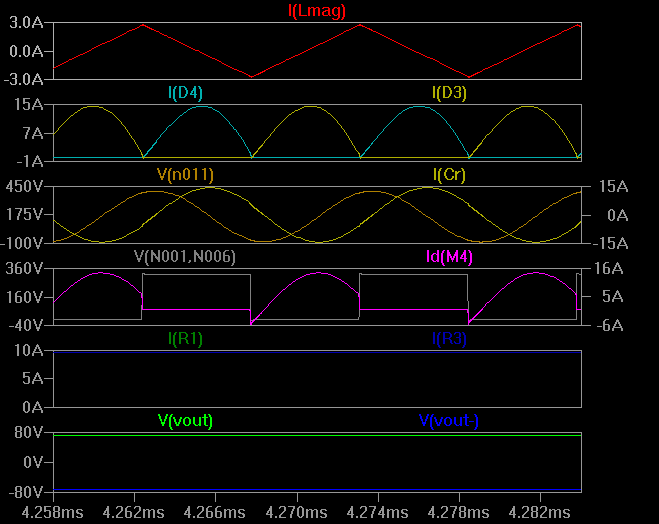This screenshot has width=659, height=524.
Task: Click the V(n011) trace label
Action: point(185,175)
